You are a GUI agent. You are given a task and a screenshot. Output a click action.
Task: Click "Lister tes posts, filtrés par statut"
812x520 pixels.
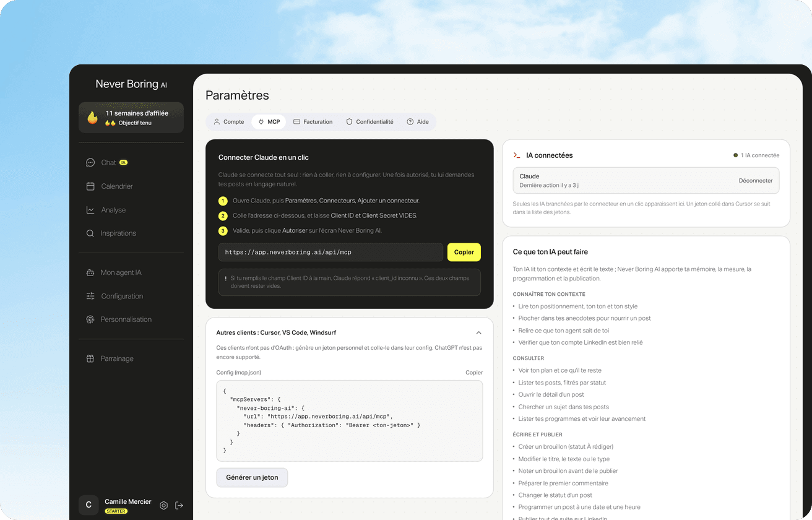click(563, 383)
